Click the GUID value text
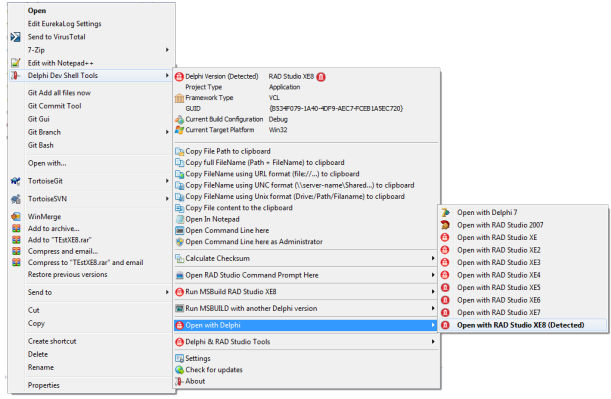611x399 pixels. [x=336, y=108]
